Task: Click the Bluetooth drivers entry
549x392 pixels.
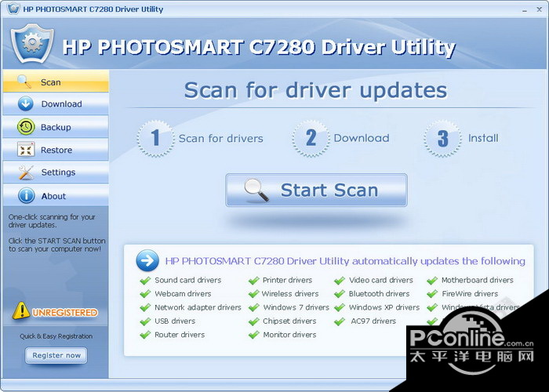Action: (x=379, y=294)
